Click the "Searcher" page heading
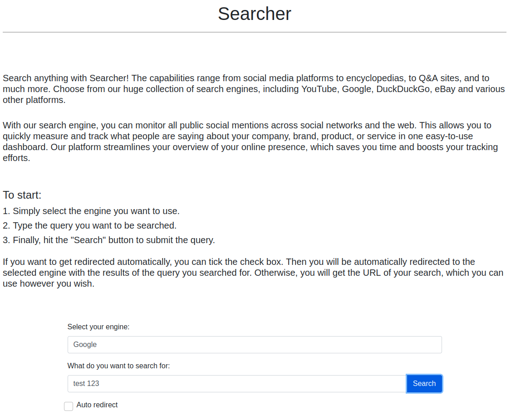Screen dimensions: 511x420 tap(254, 14)
